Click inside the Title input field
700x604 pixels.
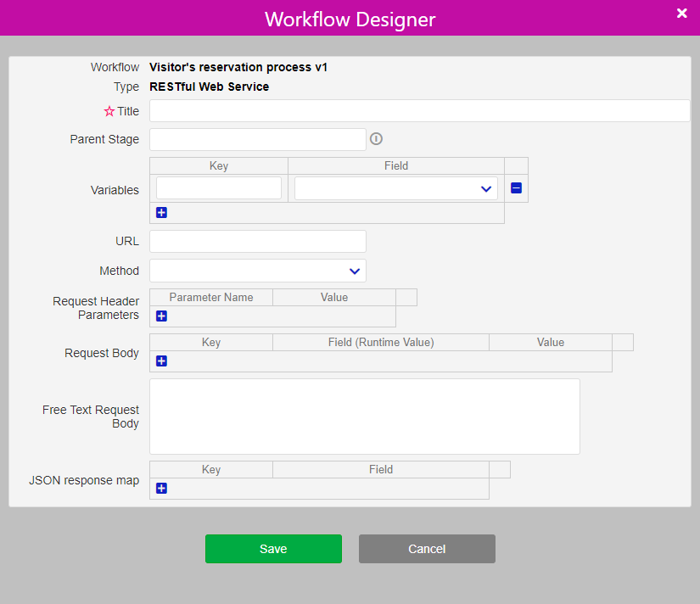point(418,110)
